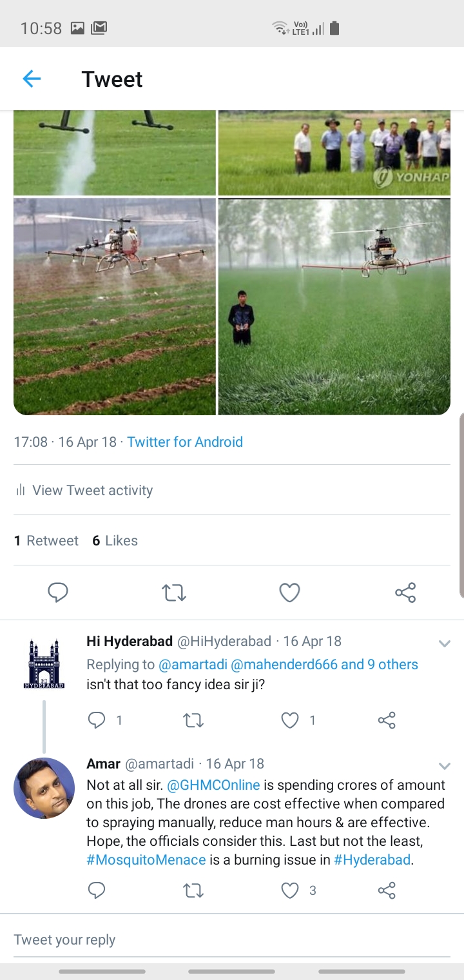The image size is (464, 980).
Task: Reply to the main tweet
Action: [58, 592]
